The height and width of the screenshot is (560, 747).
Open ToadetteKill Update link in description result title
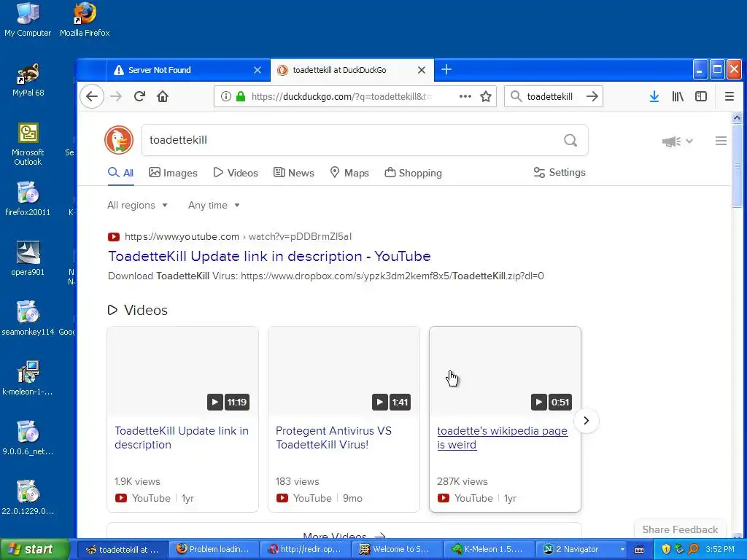pyautogui.click(x=269, y=256)
